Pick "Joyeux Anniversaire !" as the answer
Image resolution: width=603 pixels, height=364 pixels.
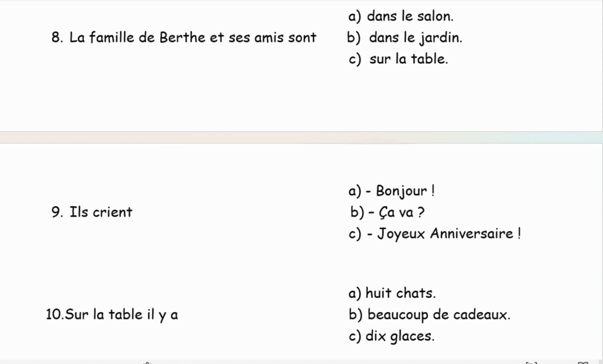(449, 234)
